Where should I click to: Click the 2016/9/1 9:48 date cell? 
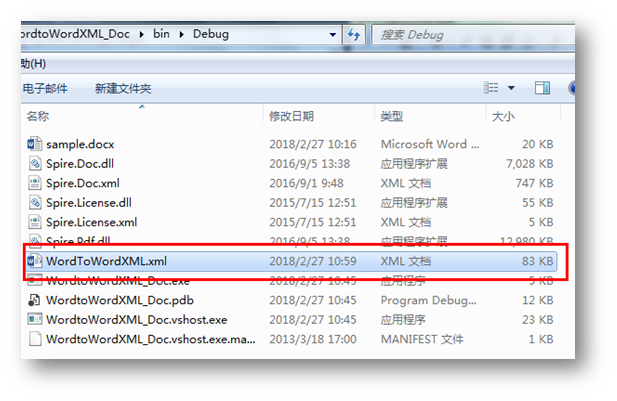click(306, 183)
